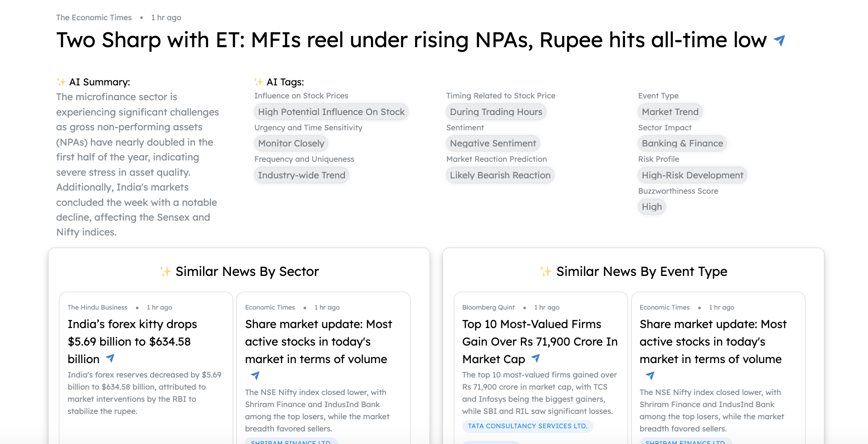Select the High Potential Influence On Stock tag
Screen dimensions: 868x444
point(331,112)
